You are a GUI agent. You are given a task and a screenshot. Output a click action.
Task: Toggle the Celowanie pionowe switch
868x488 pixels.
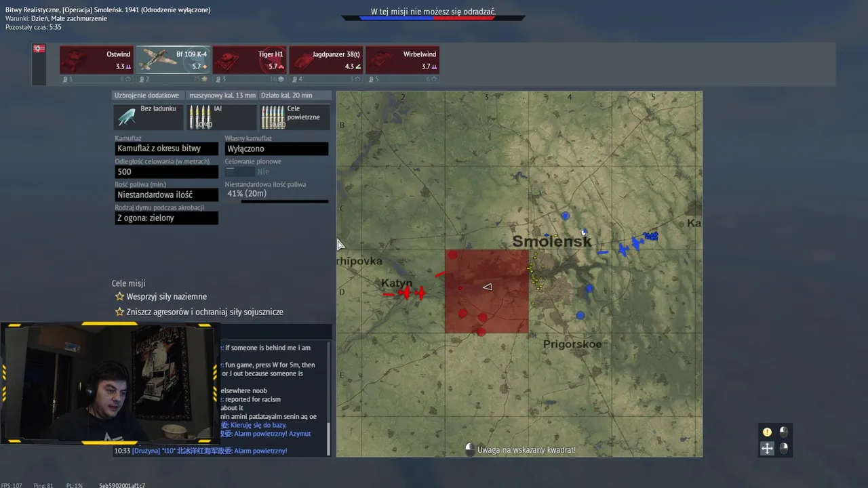[x=240, y=171]
